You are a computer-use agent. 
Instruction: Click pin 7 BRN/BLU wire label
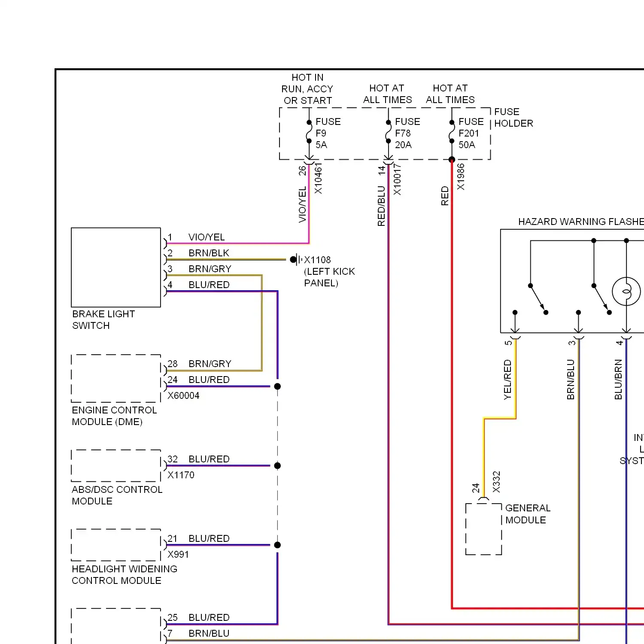point(209,633)
